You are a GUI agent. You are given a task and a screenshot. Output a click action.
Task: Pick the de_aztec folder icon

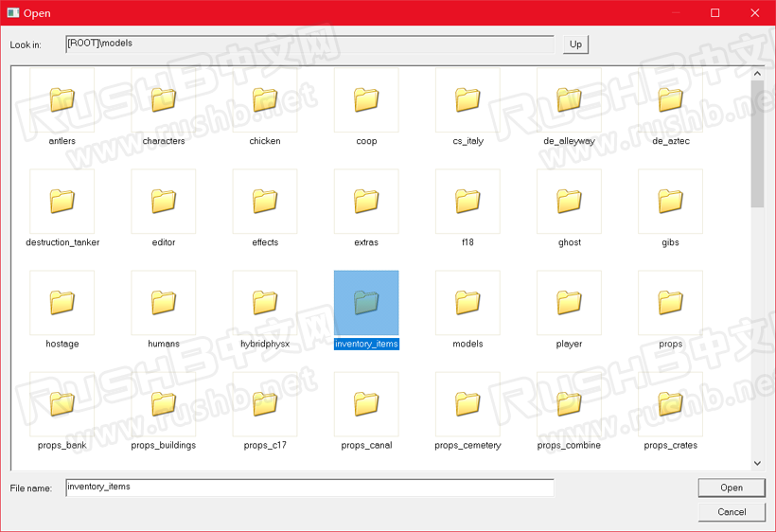point(670,99)
